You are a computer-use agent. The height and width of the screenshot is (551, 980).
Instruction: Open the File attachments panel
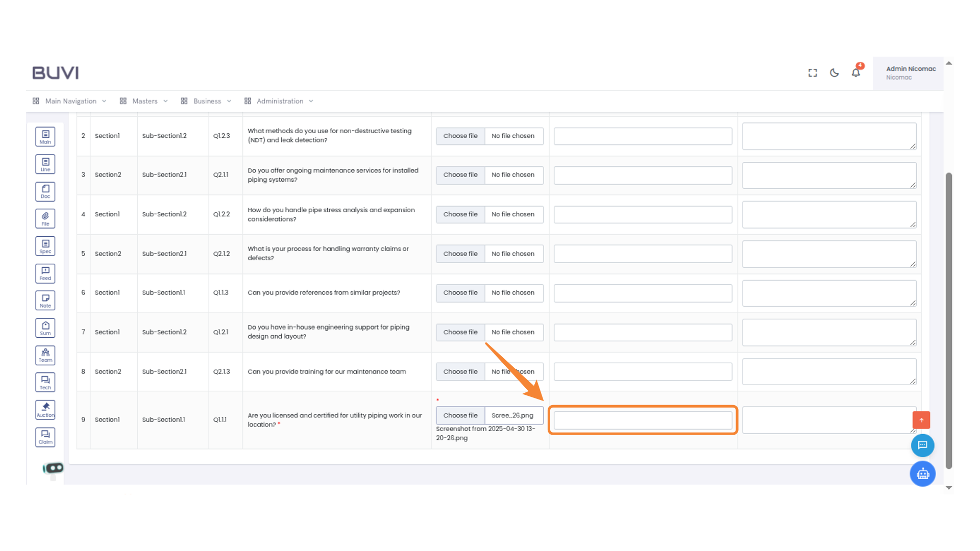45,218
